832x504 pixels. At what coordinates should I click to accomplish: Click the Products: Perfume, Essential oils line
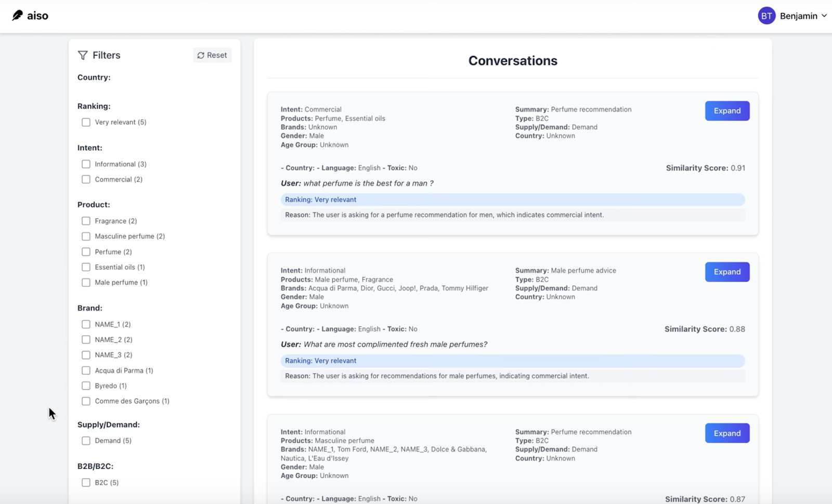[333, 118]
